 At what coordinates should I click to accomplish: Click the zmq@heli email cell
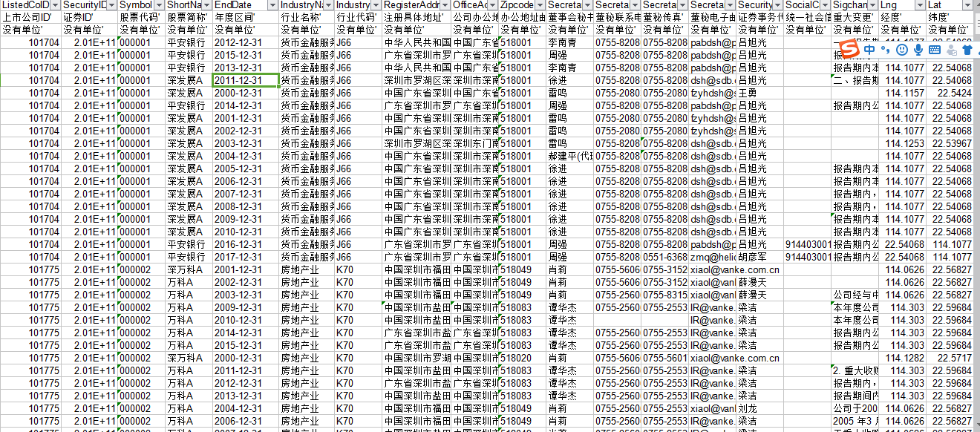(x=713, y=257)
